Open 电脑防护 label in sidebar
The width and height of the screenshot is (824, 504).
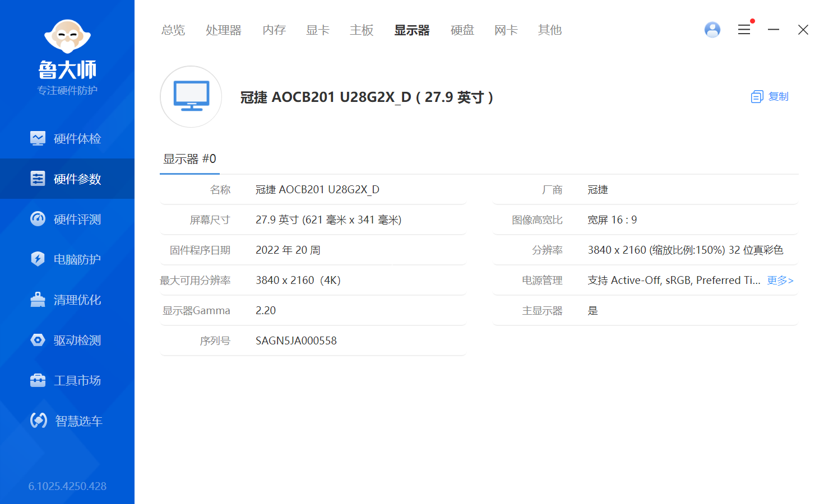pos(77,259)
